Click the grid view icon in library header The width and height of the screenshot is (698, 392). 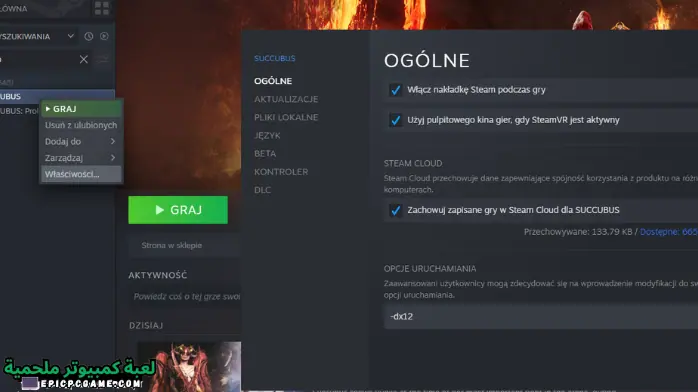pyautogui.click(x=101, y=8)
